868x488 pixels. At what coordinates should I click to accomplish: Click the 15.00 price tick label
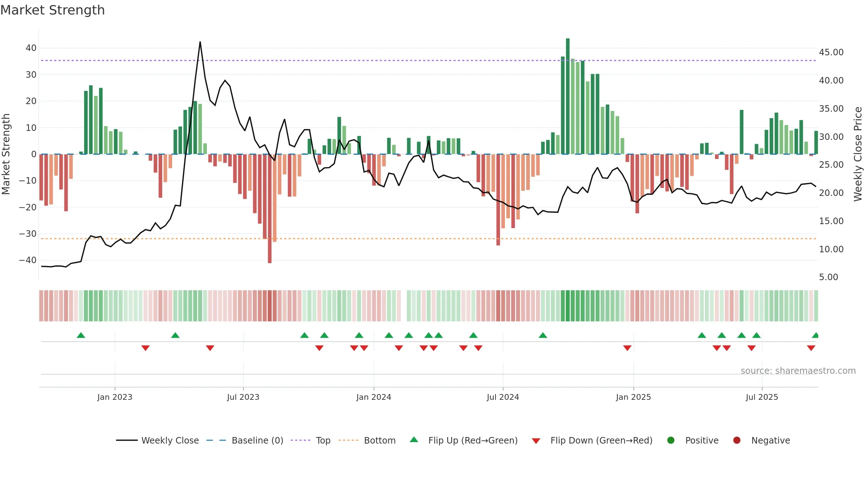(x=831, y=221)
